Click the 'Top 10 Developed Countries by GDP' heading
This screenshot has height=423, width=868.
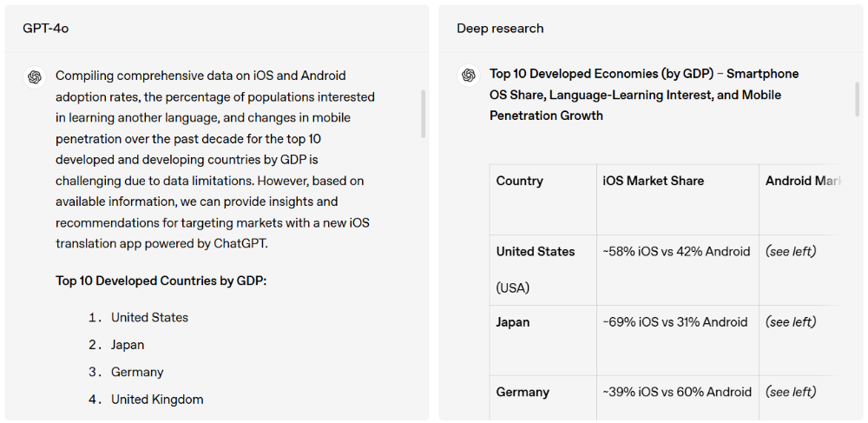coord(161,281)
